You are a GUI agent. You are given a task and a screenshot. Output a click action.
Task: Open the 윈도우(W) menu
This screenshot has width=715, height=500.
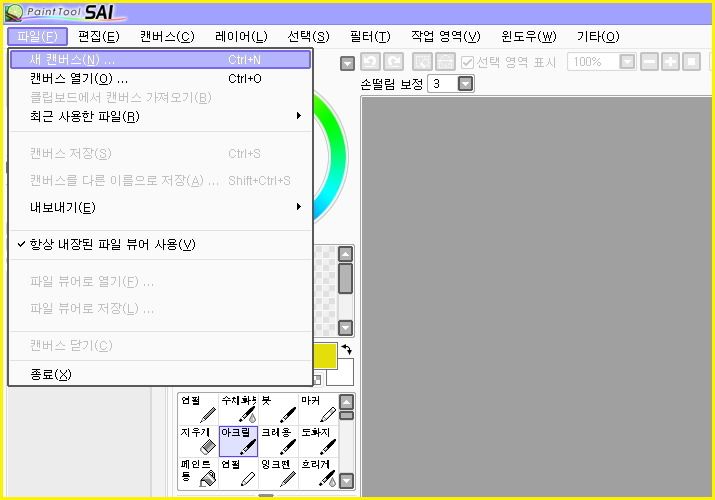tap(528, 36)
